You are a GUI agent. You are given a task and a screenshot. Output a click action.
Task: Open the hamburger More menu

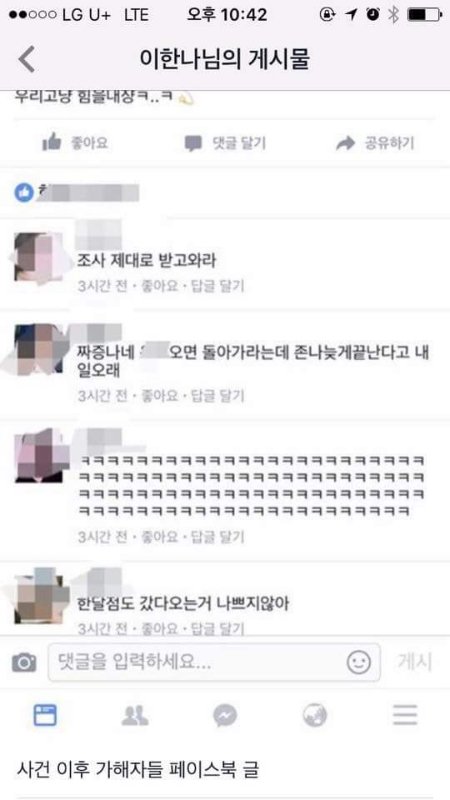tap(405, 715)
